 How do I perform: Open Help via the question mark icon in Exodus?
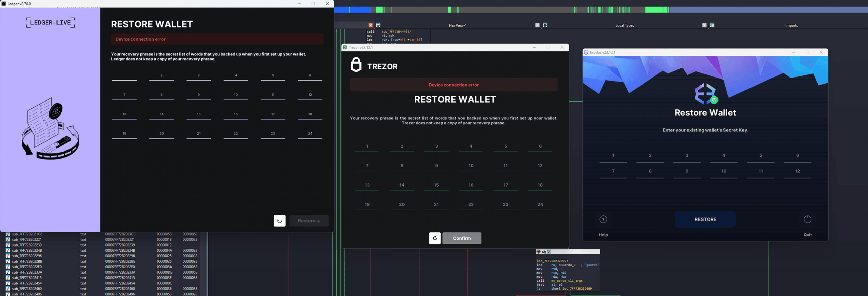603,219
